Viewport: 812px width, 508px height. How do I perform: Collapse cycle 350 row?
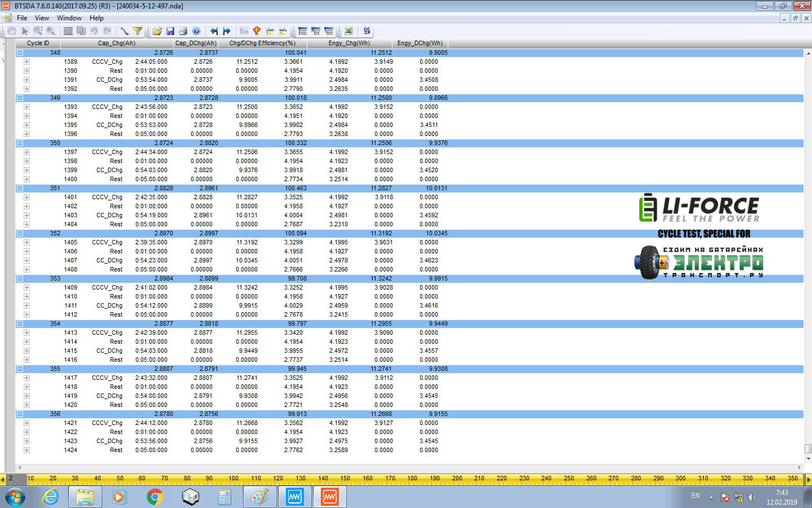[20, 143]
